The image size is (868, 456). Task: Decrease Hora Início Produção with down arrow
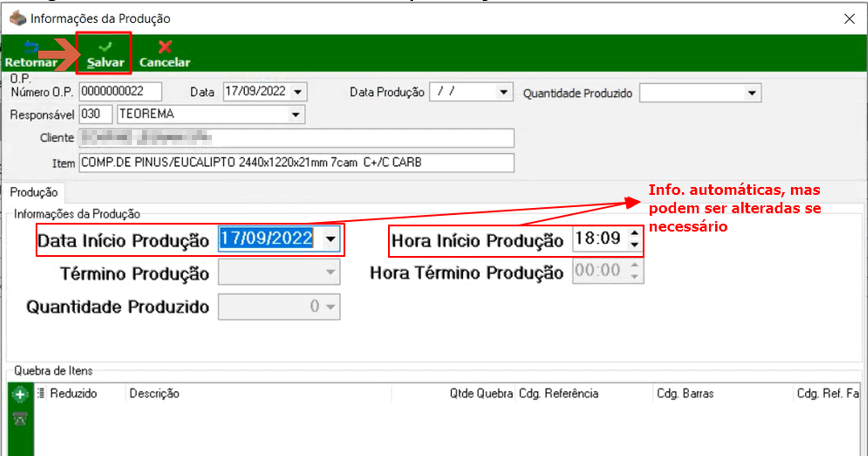pos(635,245)
